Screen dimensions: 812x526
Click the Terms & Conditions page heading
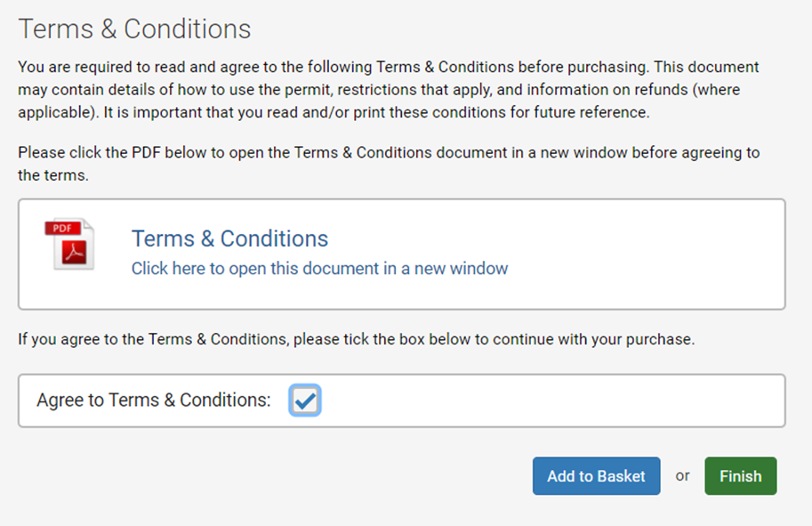[134, 29]
